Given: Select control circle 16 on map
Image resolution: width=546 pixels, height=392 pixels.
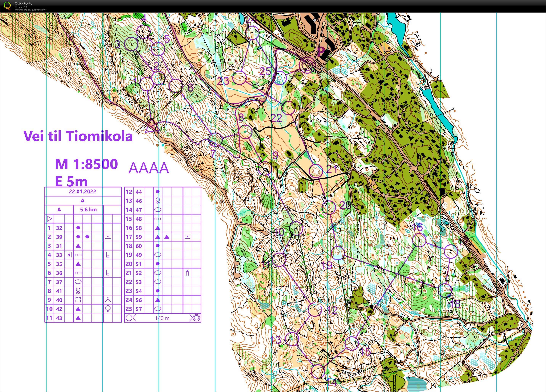Looking at the screenshot, I should tap(419, 240).
